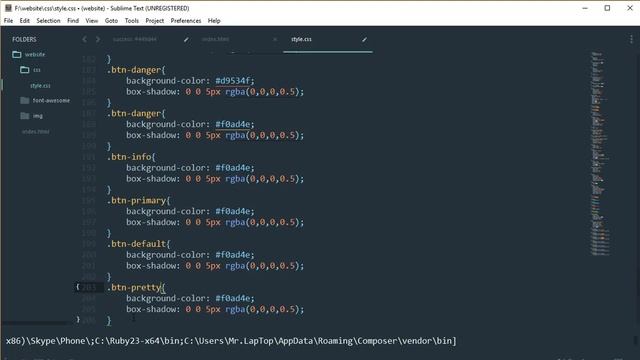Open the Edit menu
This screenshot has height=360, width=640.
[24, 21]
